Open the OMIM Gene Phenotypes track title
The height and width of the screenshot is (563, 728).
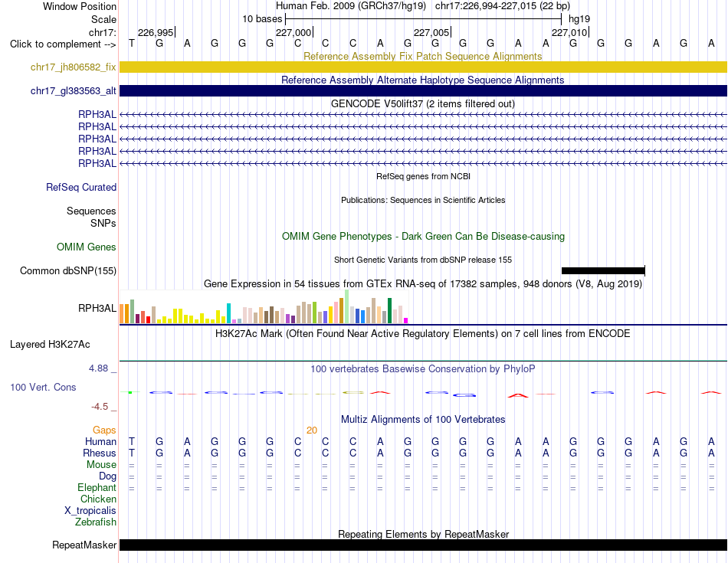(x=423, y=236)
